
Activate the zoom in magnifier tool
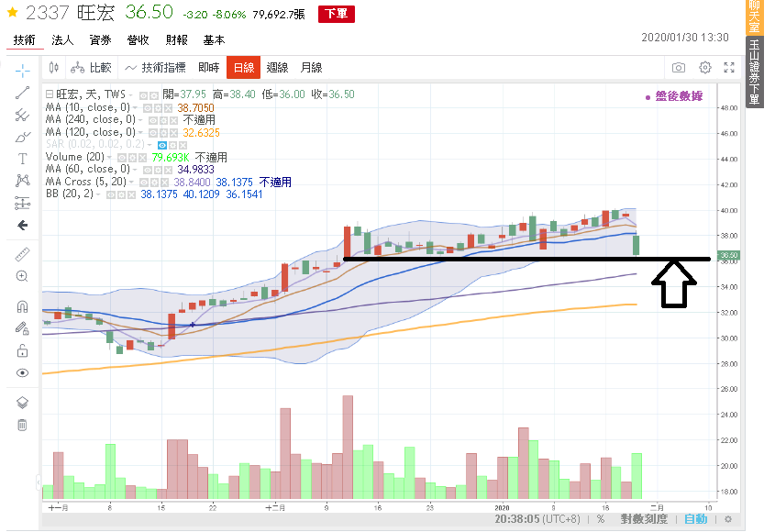pos(22,276)
